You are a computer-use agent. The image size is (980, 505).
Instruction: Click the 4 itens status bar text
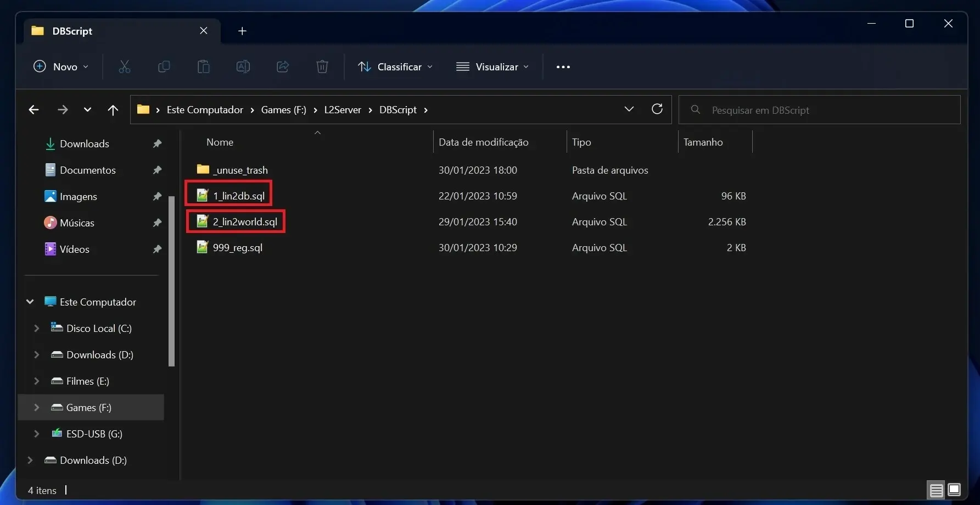click(42, 490)
